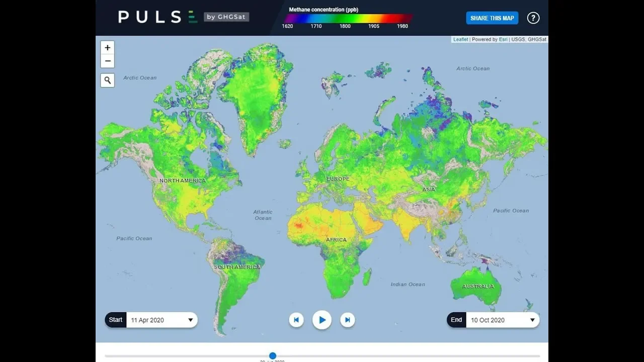This screenshot has width=644, height=362.
Task: Click the timeline slider handle
Action: click(x=273, y=355)
